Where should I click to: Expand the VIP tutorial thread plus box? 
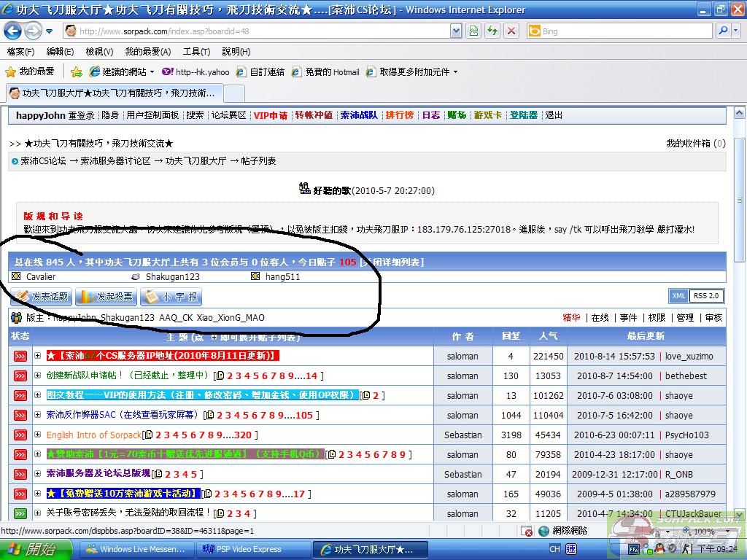[x=38, y=395]
